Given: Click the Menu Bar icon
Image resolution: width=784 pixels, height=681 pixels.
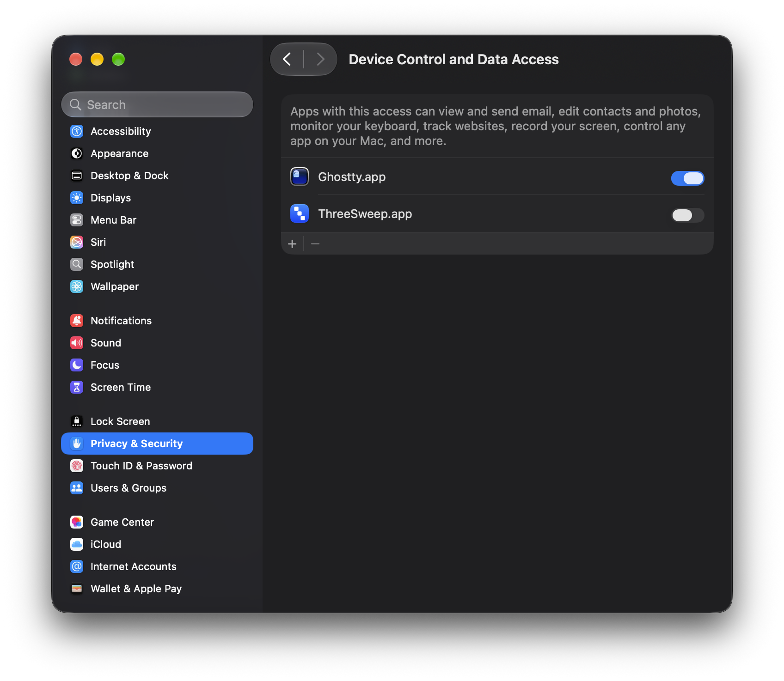Looking at the screenshot, I should [77, 220].
